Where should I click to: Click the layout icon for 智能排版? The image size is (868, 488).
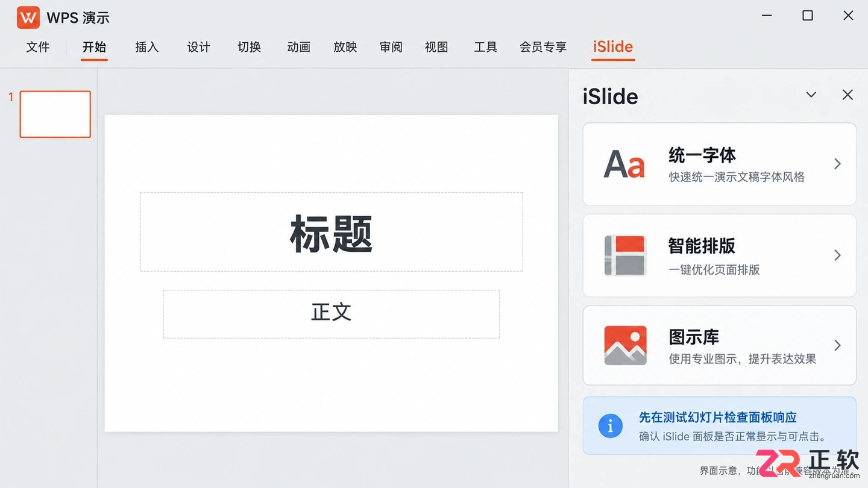625,255
